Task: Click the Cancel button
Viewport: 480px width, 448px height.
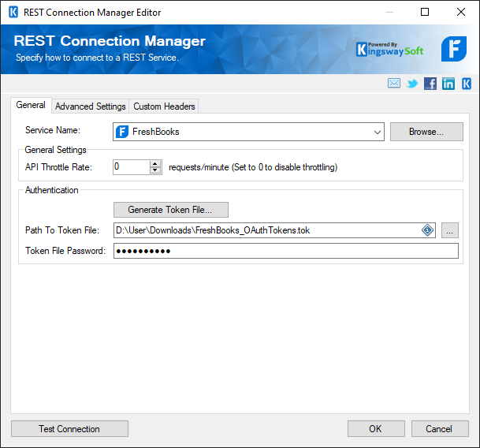Action: click(440, 429)
